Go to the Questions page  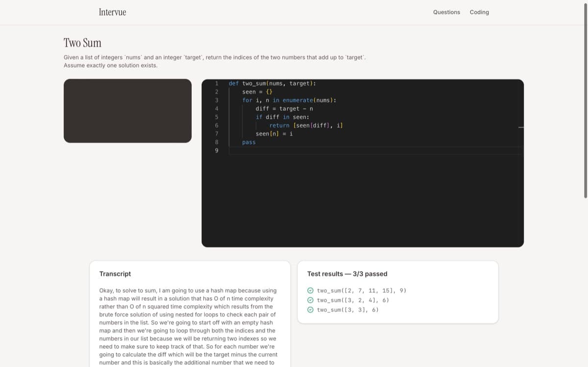point(446,12)
